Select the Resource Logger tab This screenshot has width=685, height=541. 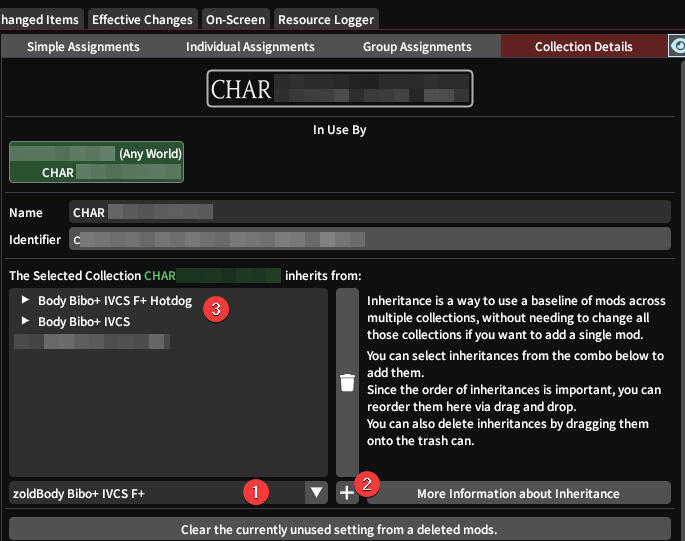click(x=326, y=19)
